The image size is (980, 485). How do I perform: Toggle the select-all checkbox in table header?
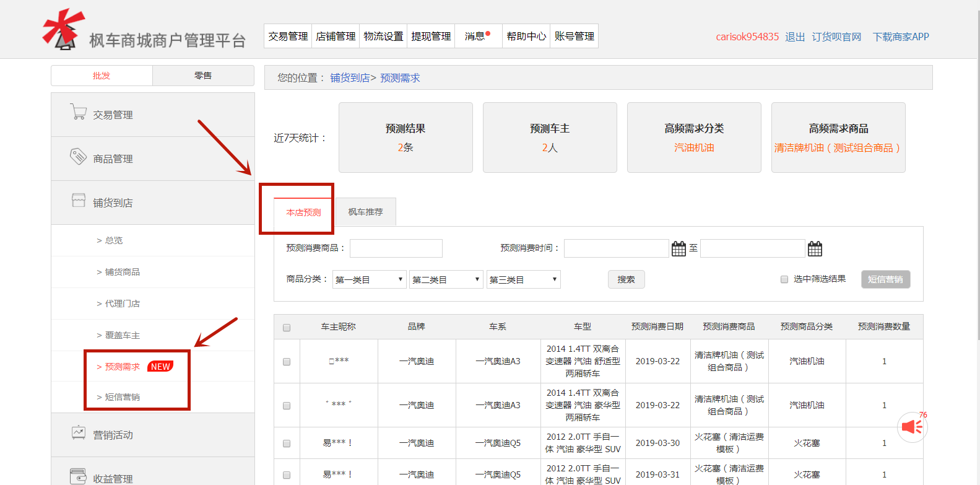tap(287, 328)
